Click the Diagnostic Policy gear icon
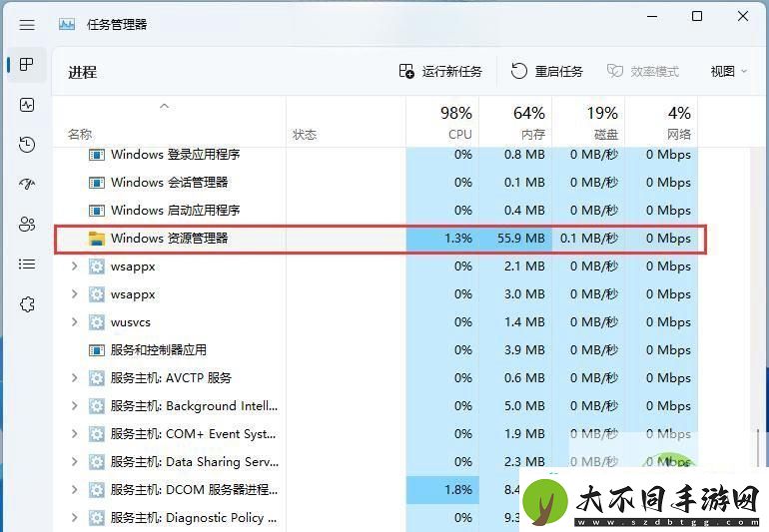This screenshot has height=532, width=769. (97, 518)
